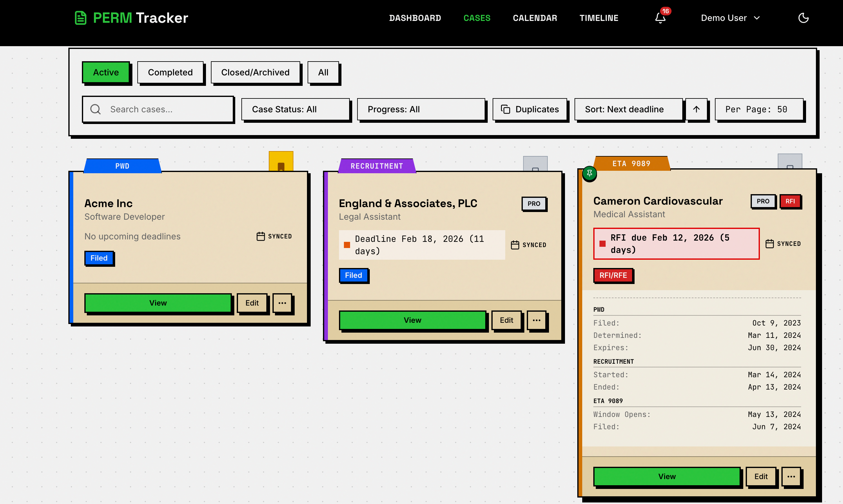Image resolution: width=843 pixels, height=504 pixels.
Task: Click the ascending sort arrow button
Action: tap(696, 109)
